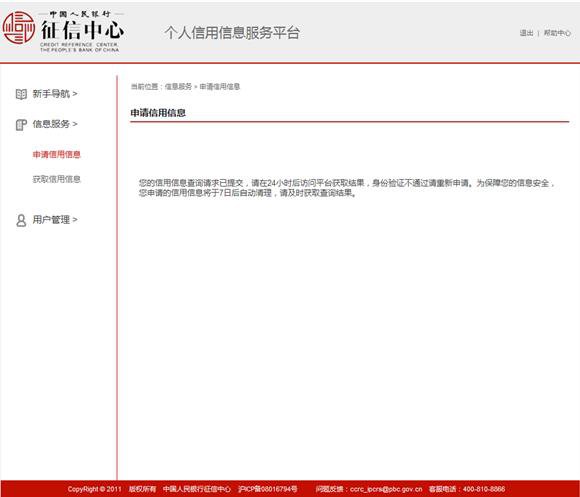The width and height of the screenshot is (580, 497).
Task: Click 信息服务 in the breadcrumb path
Action: [x=178, y=87]
